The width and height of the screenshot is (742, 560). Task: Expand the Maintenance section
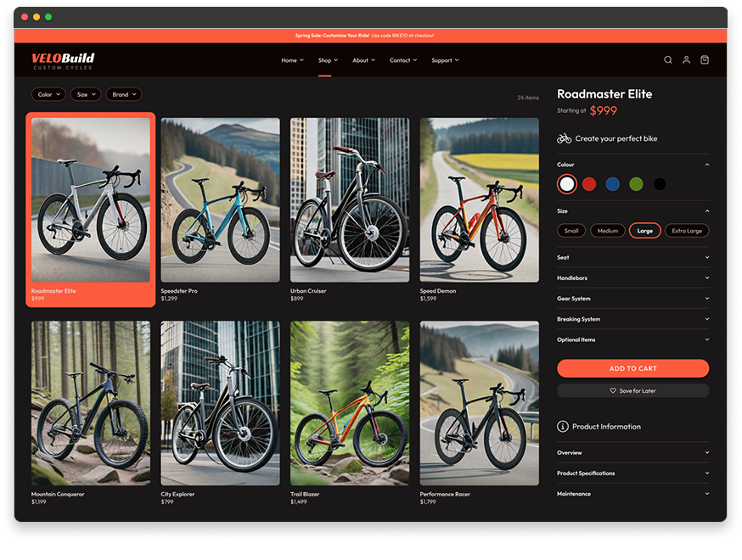[632, 494]
